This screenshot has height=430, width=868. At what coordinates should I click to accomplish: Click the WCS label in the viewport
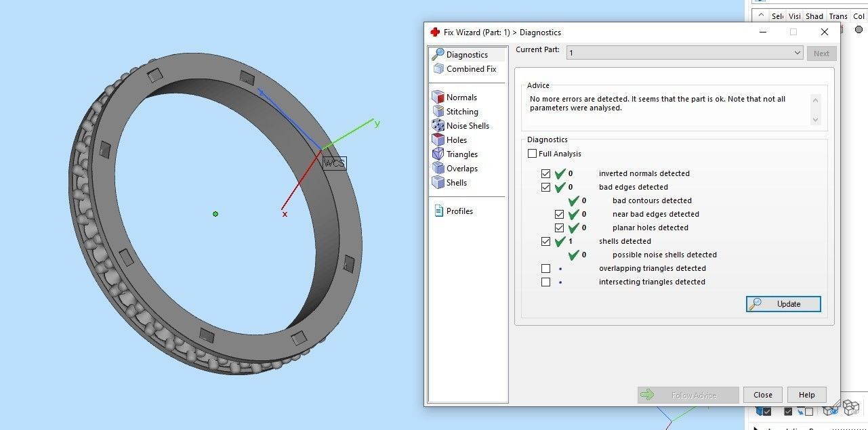click(334, 163)
